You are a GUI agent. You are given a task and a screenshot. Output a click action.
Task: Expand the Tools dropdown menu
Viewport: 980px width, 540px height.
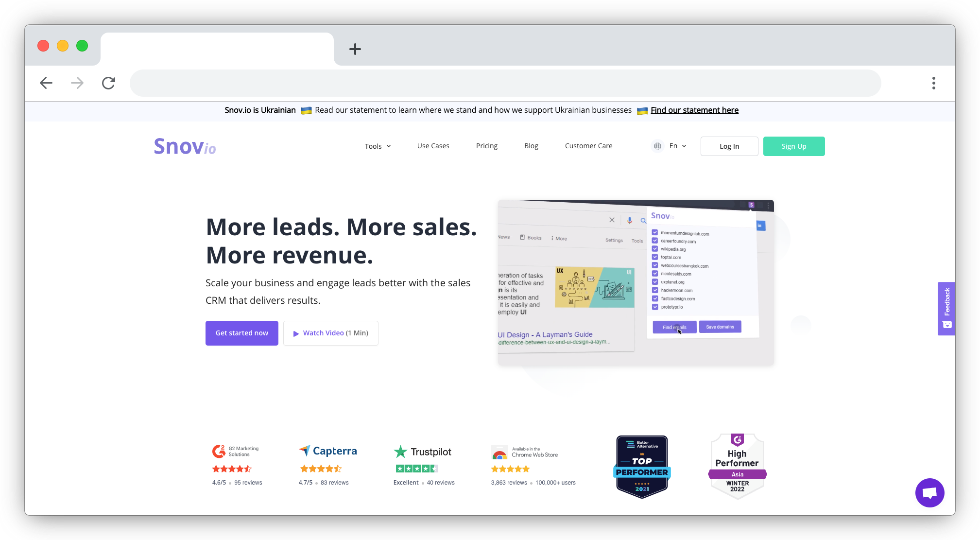click(378, 146)
